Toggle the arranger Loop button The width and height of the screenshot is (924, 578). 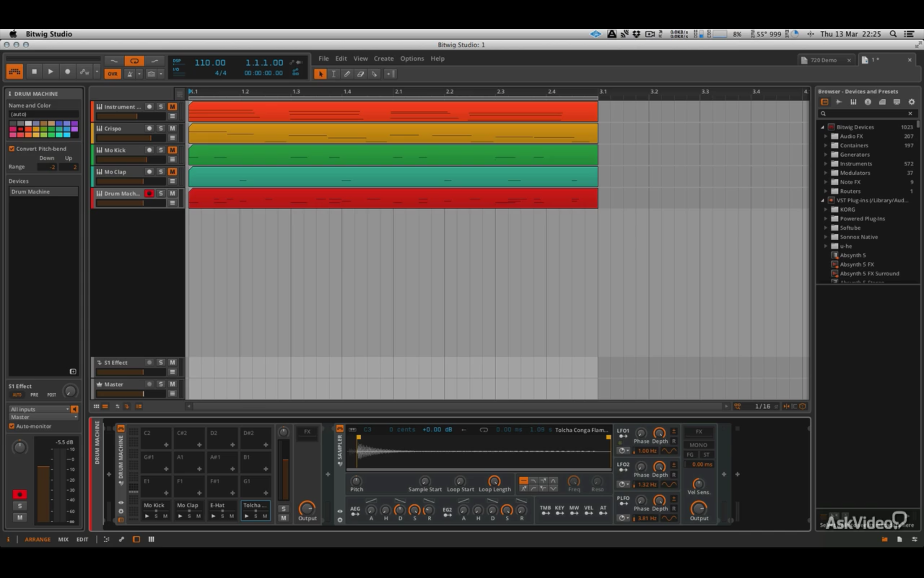tap(134, 61)
